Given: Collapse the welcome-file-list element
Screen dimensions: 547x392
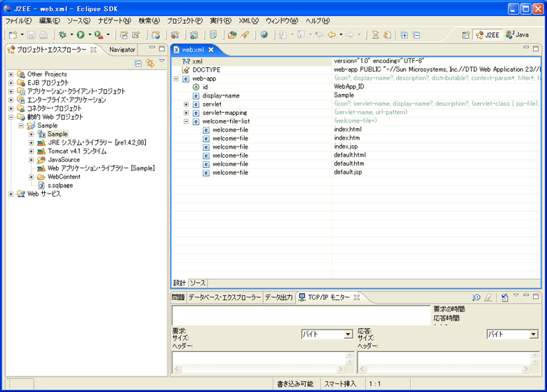Looking at the screenshot, I should [186, 121].
